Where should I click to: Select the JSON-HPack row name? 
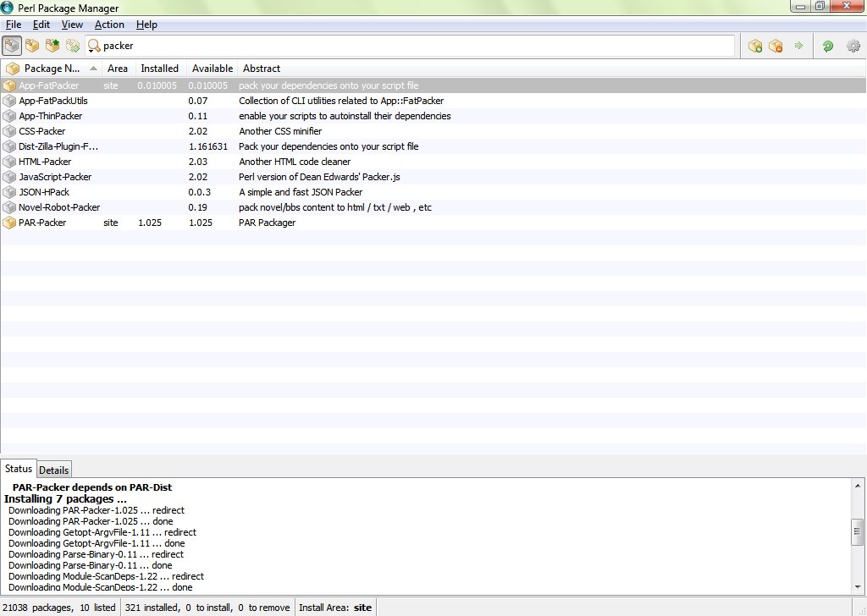pos(44,192)
